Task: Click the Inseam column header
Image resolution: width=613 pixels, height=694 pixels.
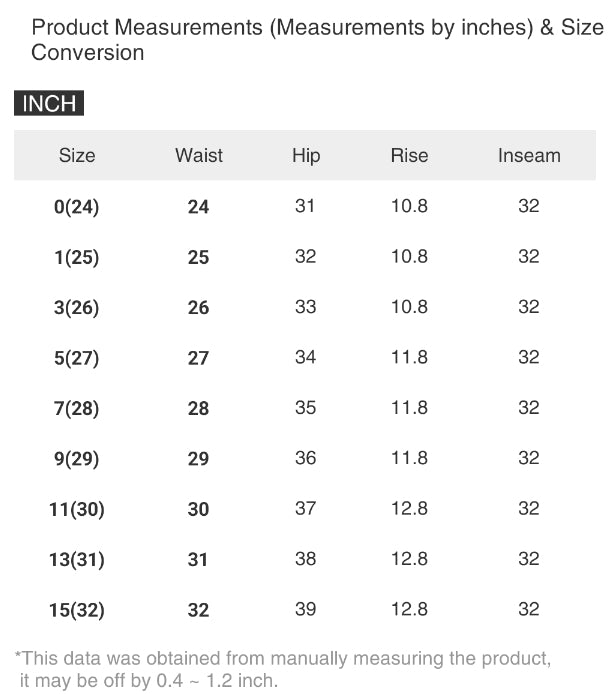Action: [x=529, y=156]
